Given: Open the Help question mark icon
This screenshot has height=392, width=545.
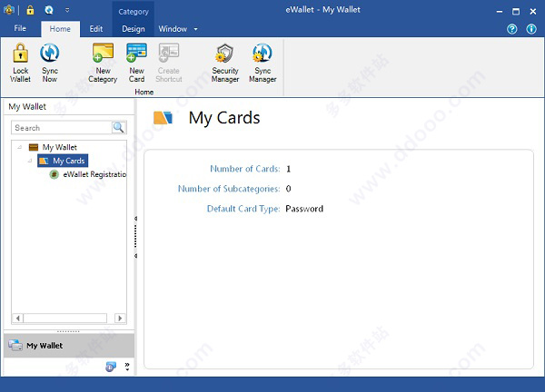Looking at the screenshot, I should point(512,29).
